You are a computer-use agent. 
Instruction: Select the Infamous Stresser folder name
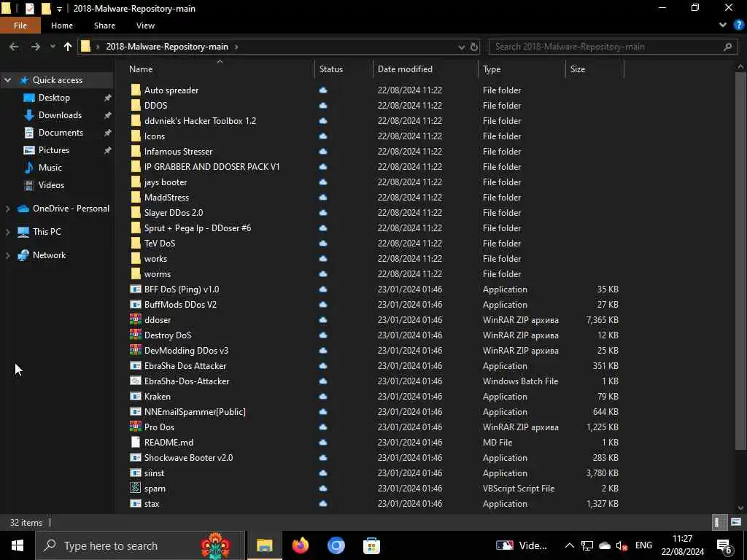tap(178, 152)
